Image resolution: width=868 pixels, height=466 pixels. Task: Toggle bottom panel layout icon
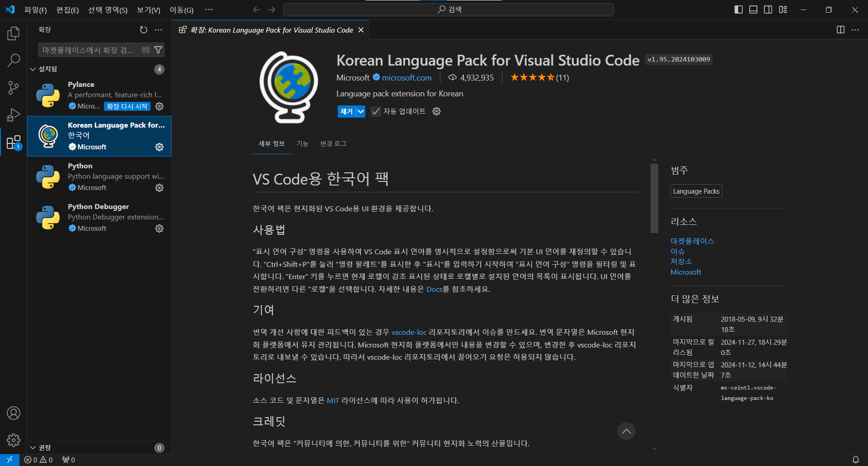(x=753, y=10)
